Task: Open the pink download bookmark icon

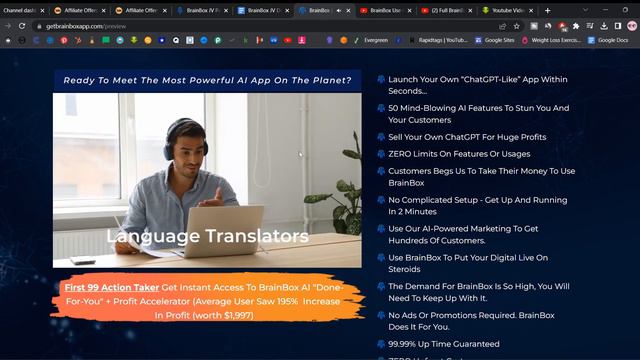Action: [302, 40]
